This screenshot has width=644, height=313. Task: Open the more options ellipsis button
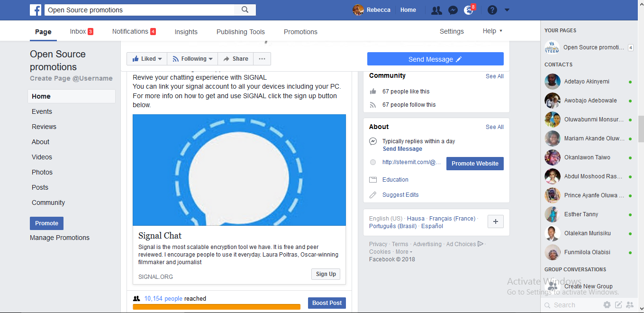tap(262, 59)
